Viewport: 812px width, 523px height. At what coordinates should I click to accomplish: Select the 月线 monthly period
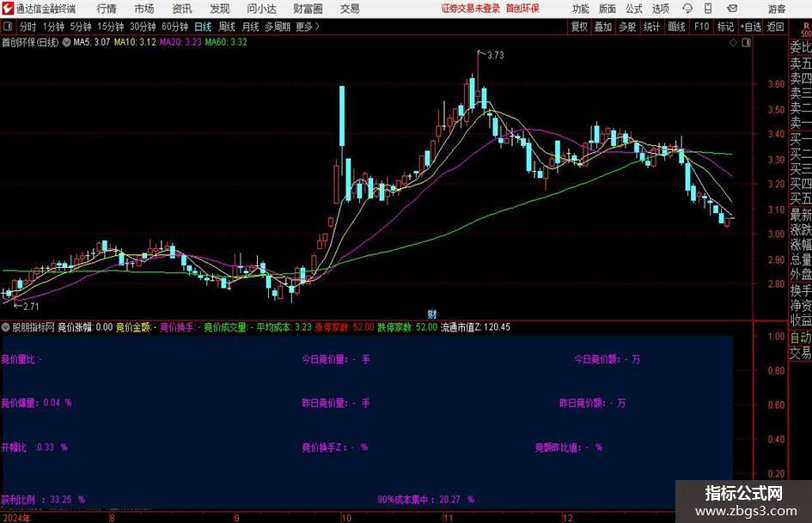[251, 27]
